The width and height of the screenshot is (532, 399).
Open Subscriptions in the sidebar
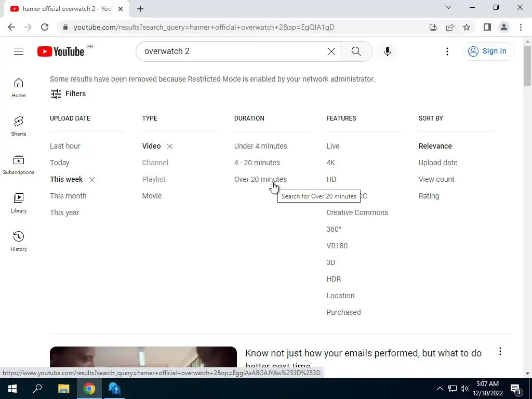pyautogui.click(x=19, y=164)
